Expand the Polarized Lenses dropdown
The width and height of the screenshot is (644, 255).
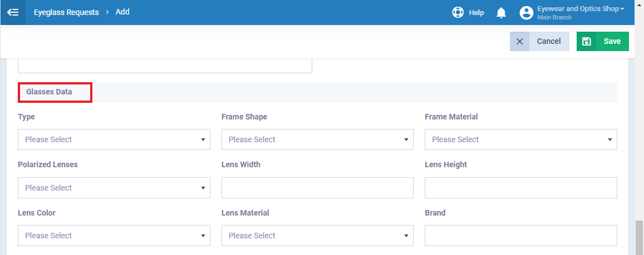point(114,188)
